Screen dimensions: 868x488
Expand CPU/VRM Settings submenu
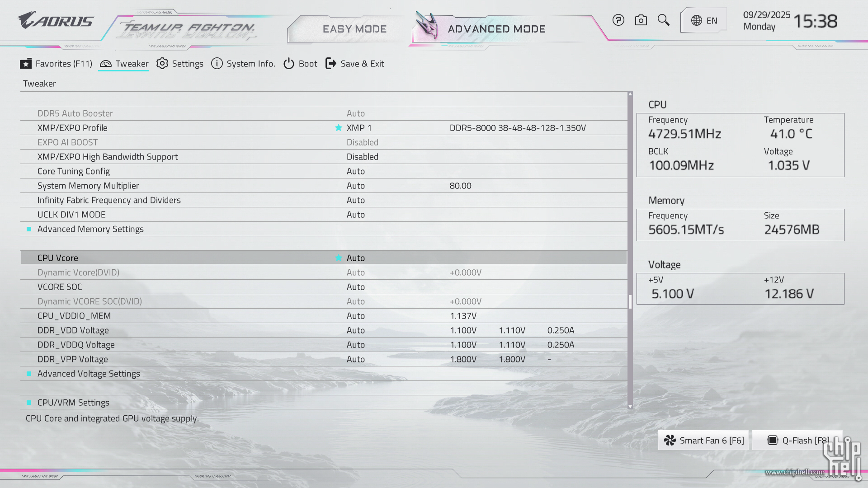(73, 403)
